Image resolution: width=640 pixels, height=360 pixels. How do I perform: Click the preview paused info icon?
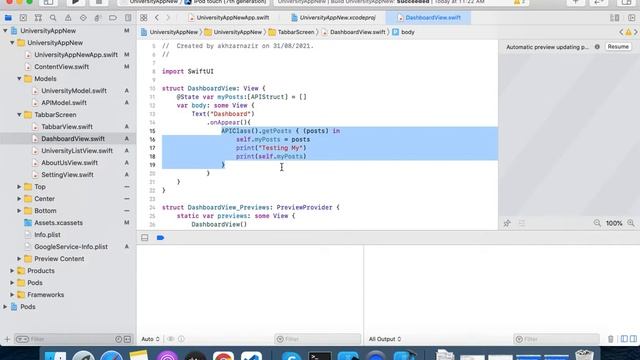coord(597,47)
